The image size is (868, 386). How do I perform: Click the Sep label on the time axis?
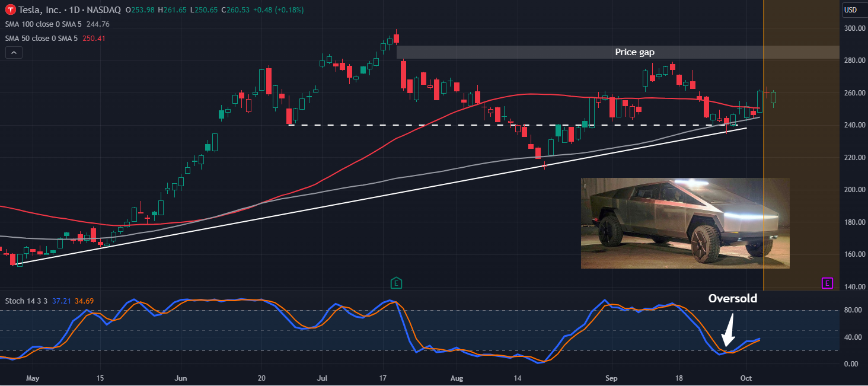tap(611, 377)
